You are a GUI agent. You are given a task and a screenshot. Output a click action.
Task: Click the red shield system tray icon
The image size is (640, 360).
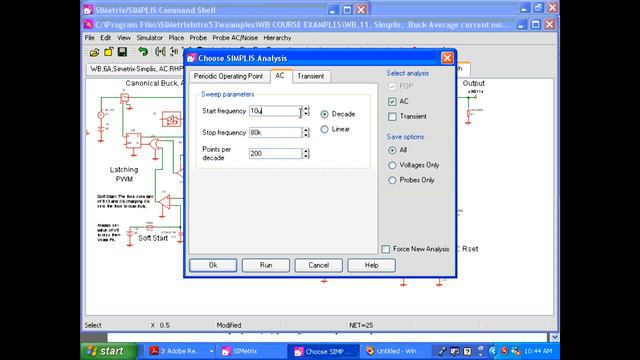[504, 351]
